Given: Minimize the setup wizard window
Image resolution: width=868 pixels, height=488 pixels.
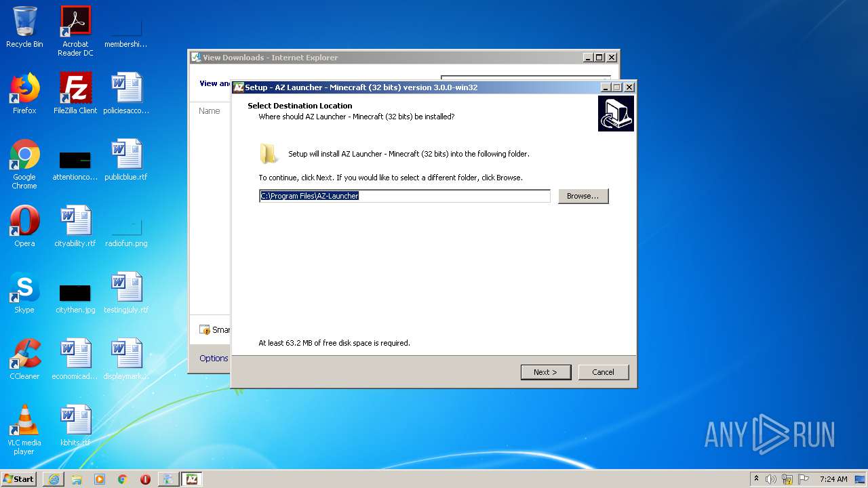Looking at the screenshot, I should [605, 87].
